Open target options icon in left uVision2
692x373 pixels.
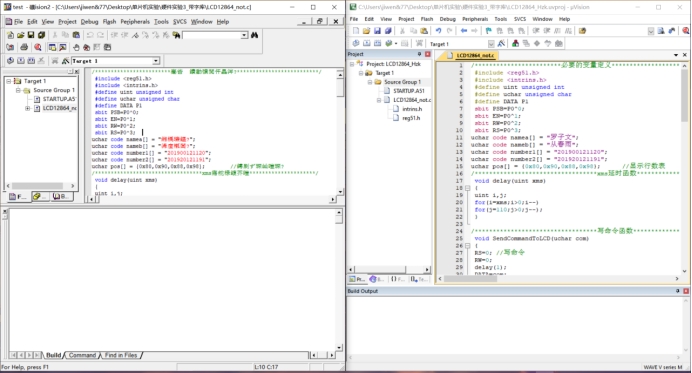tap(65, 60)
